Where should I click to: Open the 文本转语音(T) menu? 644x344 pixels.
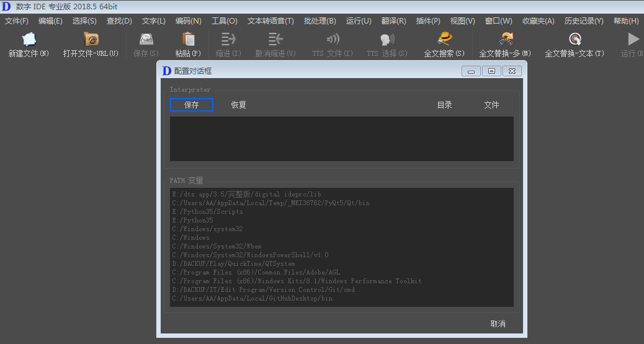[271, 21]
